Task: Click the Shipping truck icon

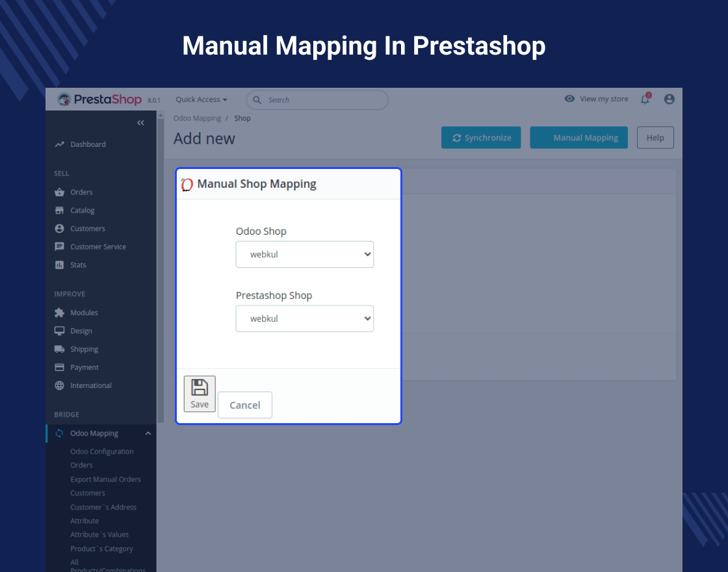Action: coord(59,348)
